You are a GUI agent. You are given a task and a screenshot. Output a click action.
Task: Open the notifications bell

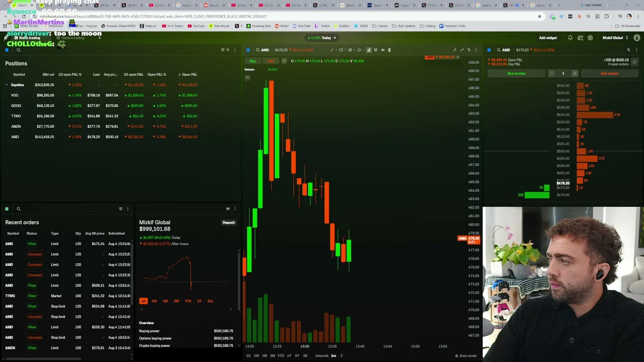click(x=570, y=38)
